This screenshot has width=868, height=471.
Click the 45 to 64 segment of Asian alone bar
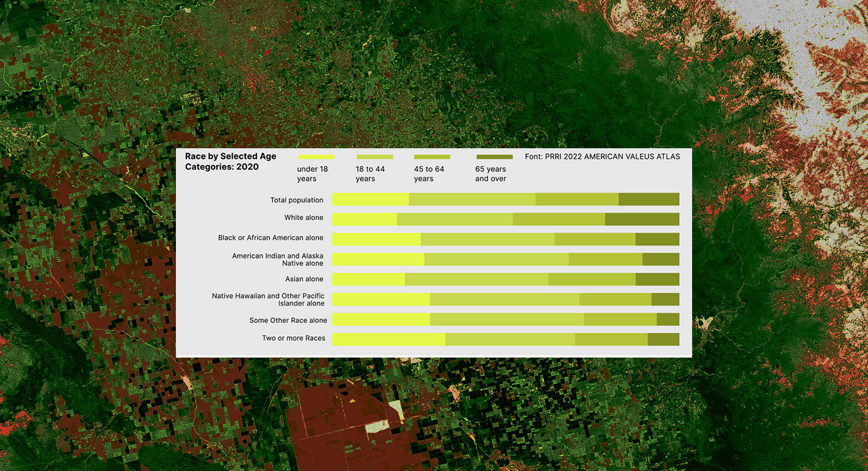pos(592,279)
